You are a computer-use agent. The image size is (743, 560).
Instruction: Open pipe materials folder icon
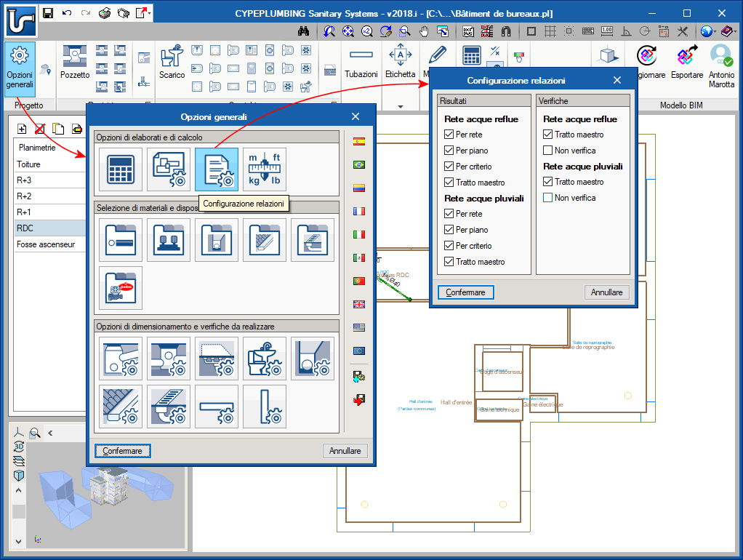tap(121, 240)
